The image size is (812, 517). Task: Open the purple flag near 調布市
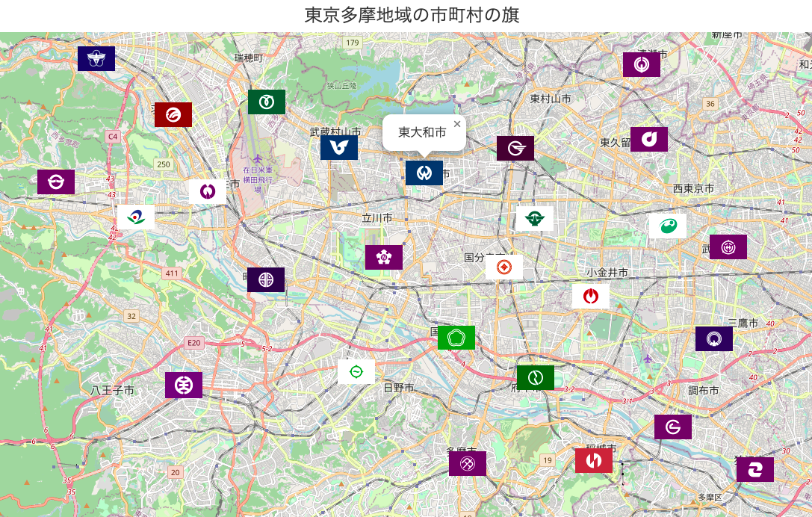(673, 427)
